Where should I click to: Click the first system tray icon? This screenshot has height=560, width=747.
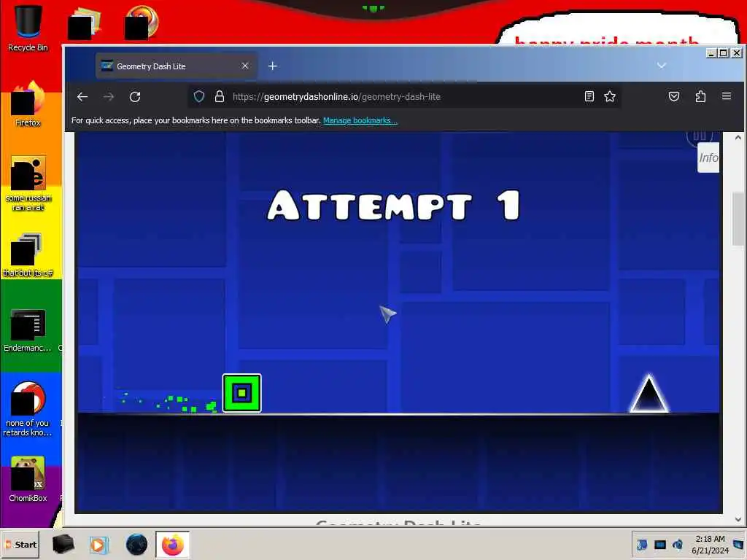coord(642,544)
